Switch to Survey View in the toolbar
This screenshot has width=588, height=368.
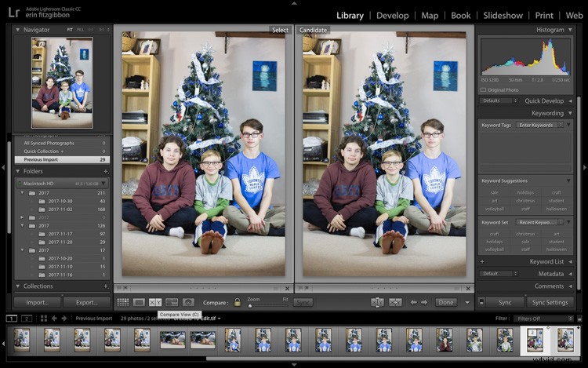click(x=172, y=302)
